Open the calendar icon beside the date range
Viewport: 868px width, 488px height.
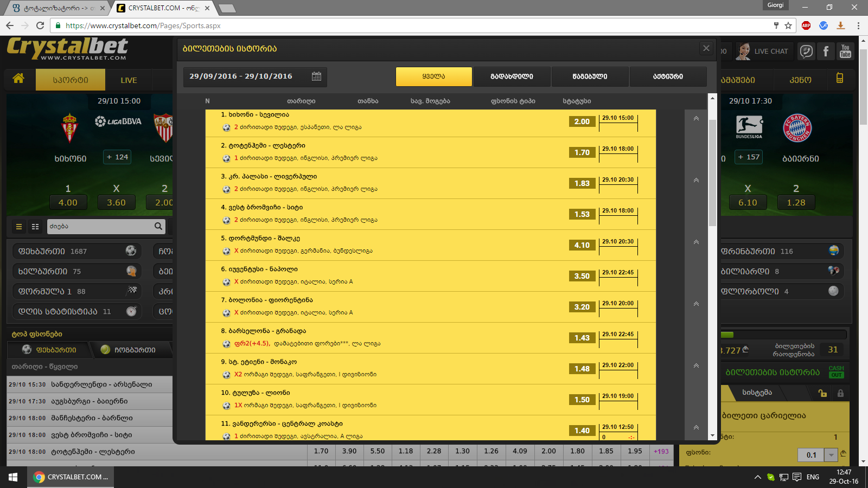[x=317, y=76]
